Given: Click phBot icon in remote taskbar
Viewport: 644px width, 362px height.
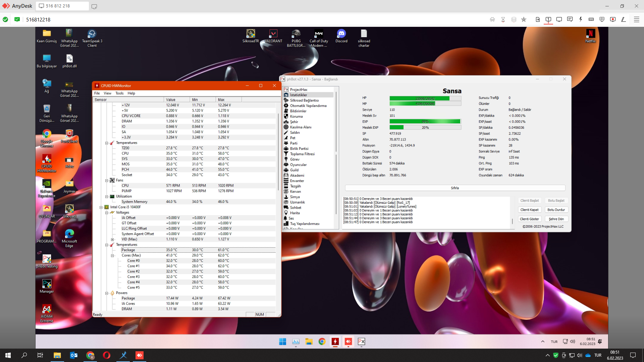Looking at the screenshot, I should 361,342.
